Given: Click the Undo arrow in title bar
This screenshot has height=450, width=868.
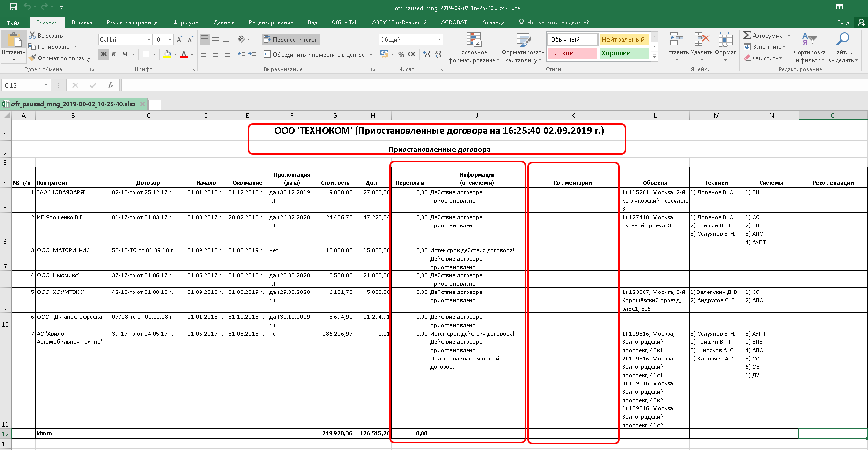Looking at the screenshot, I should pos(27,7).
